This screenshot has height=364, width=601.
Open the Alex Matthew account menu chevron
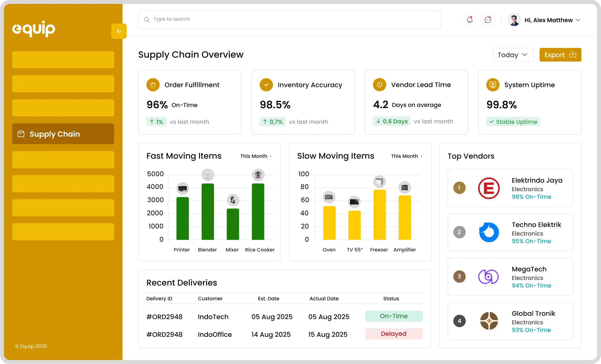tap(578, 20)
